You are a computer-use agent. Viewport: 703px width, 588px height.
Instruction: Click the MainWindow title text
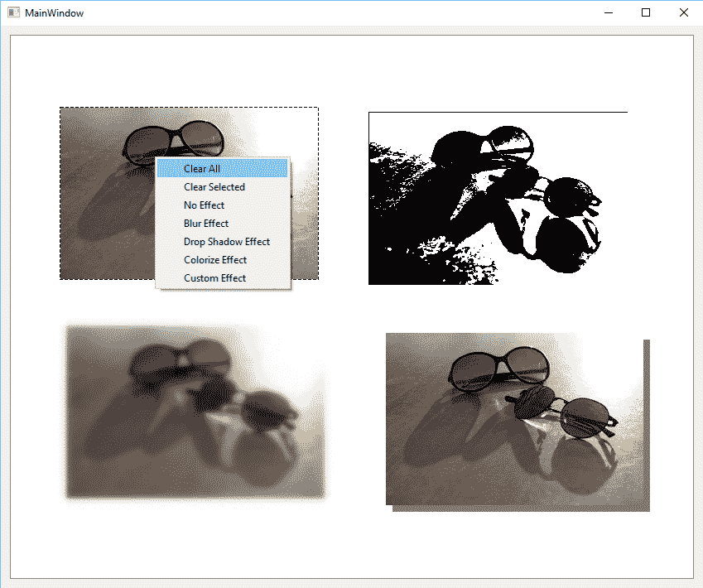tap(54, 13)
